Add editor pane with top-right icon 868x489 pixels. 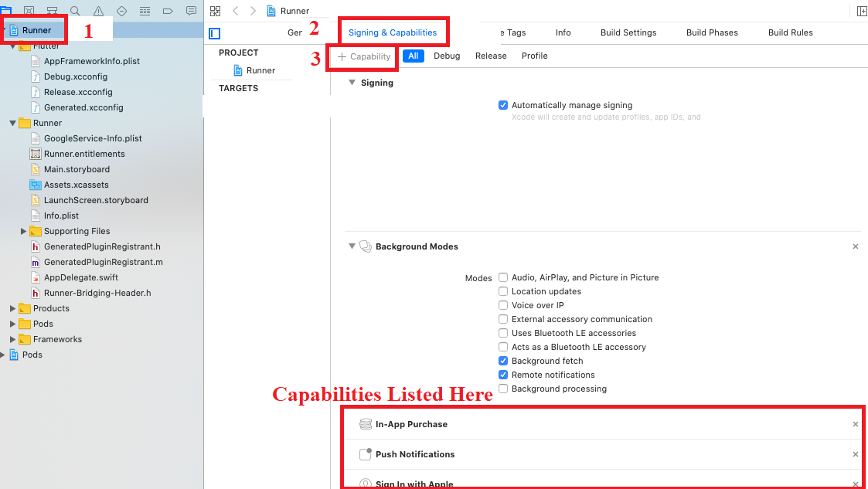pyautogui.click(x=861, y=11)
